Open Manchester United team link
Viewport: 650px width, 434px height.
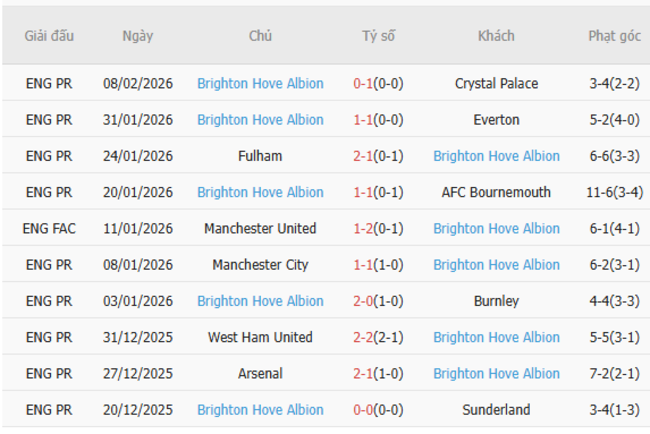coord(260,229)
